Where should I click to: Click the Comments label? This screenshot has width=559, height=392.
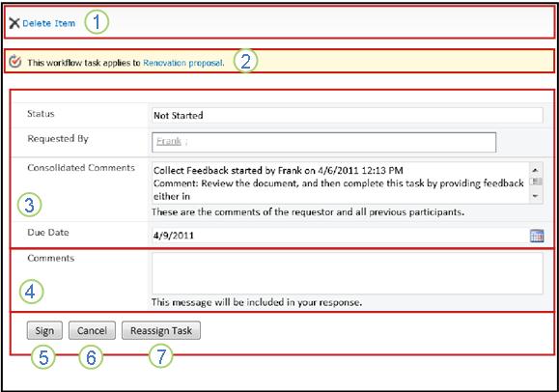(50, 258)
